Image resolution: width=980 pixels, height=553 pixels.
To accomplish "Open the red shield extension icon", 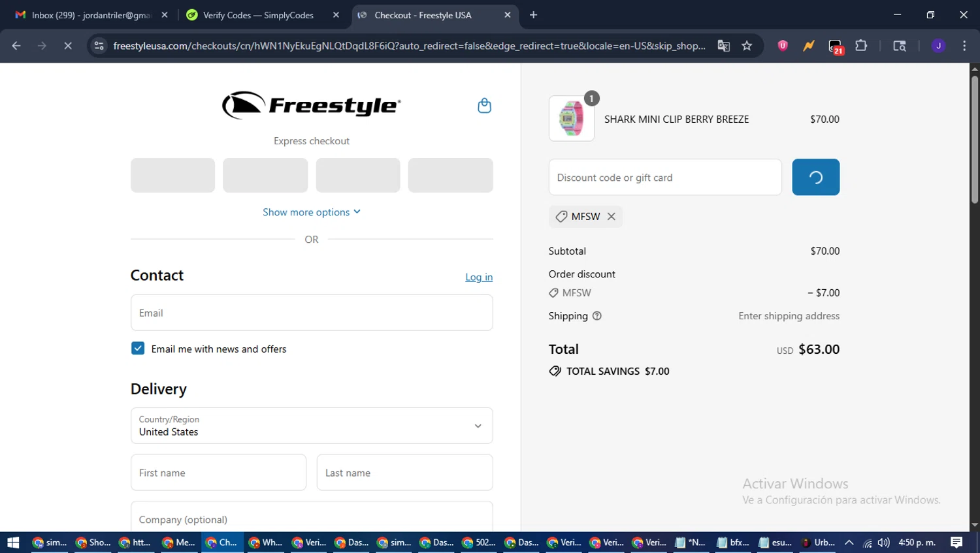I will [x=783, y=46].
